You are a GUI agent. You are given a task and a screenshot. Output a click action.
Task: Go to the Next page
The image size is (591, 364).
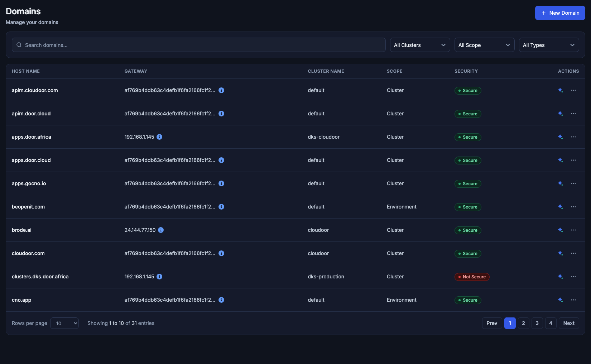(569, 323)
